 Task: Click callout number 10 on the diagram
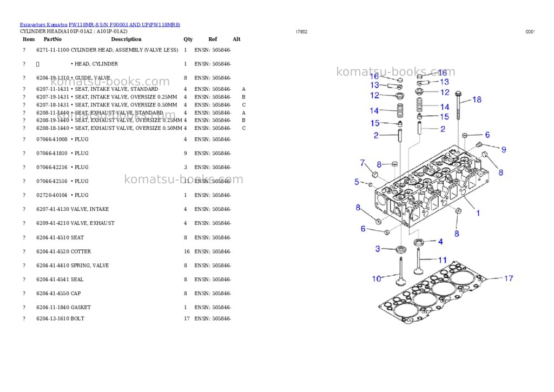click(x=377, y=279)
